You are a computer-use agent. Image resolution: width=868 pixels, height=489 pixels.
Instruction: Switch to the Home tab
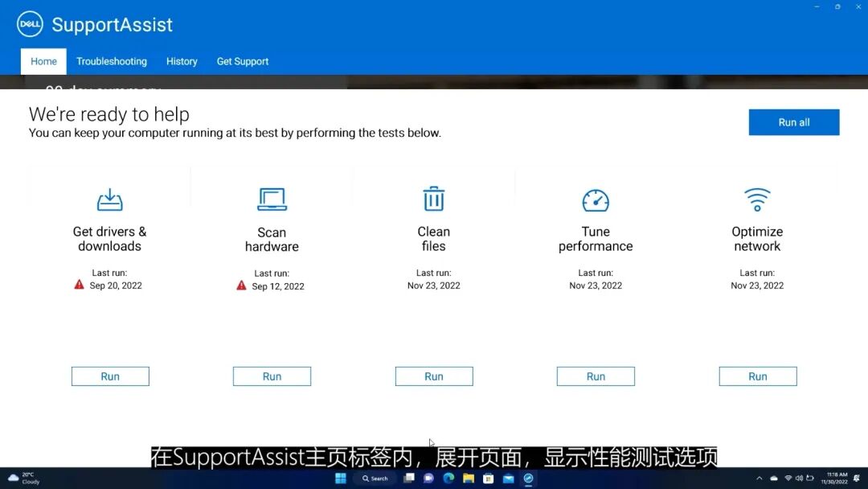(x=43, y=61)
